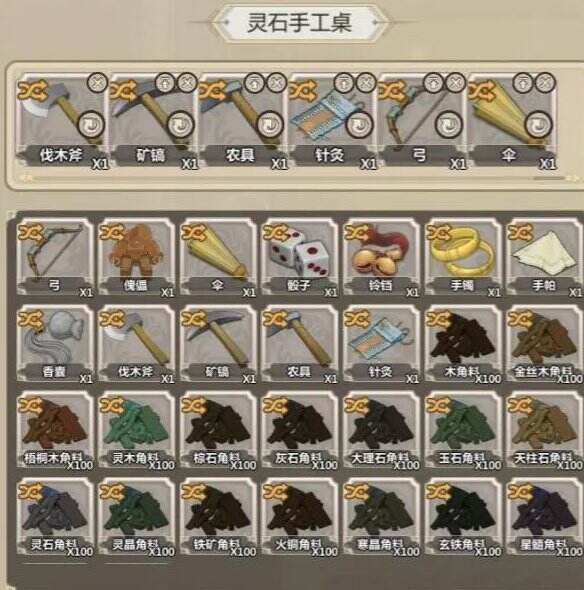Image resolution: width=584 pixels, height=590 pixels.
Task: Select the 铃铛 bell recipe
Action: click(381, 258)
